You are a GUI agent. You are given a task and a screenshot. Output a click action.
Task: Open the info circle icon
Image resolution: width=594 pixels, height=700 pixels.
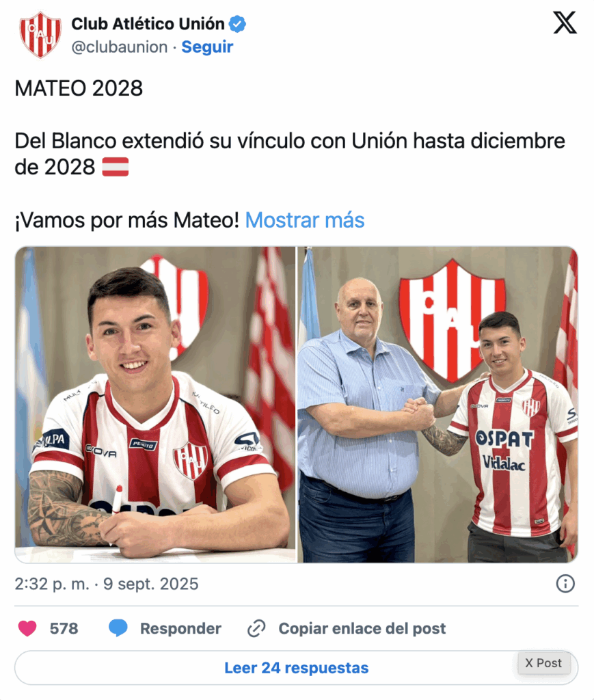click(565, 584)
